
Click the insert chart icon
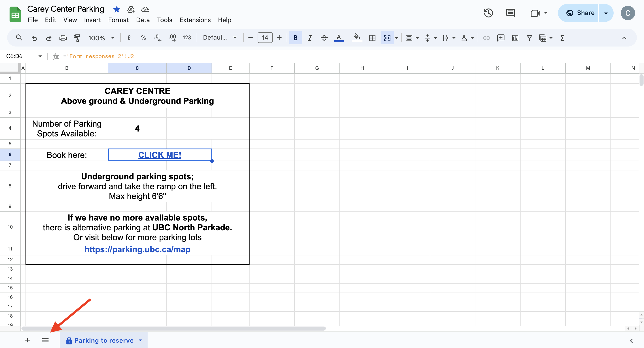(515, 38)
